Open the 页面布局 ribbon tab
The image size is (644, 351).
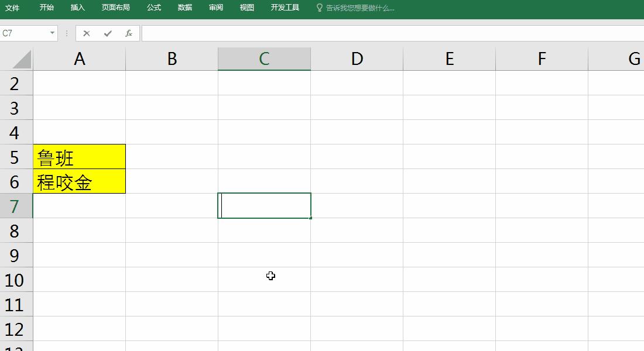pos(116,8)
